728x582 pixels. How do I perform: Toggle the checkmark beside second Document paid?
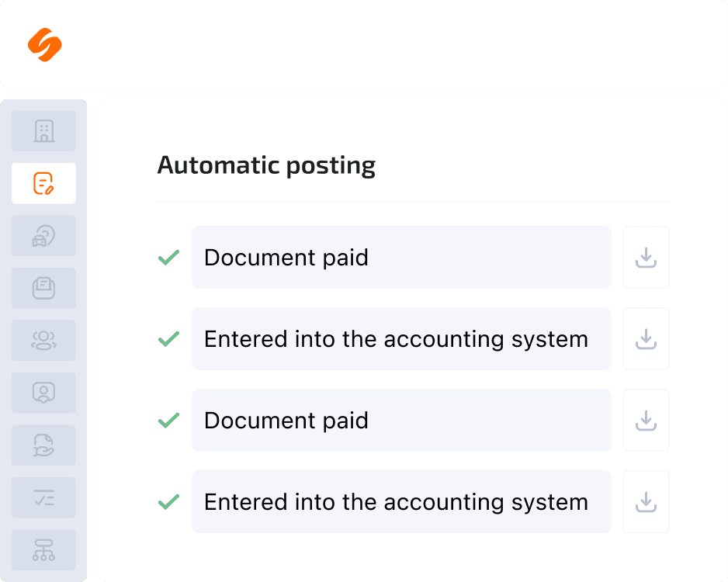[168, 421]
